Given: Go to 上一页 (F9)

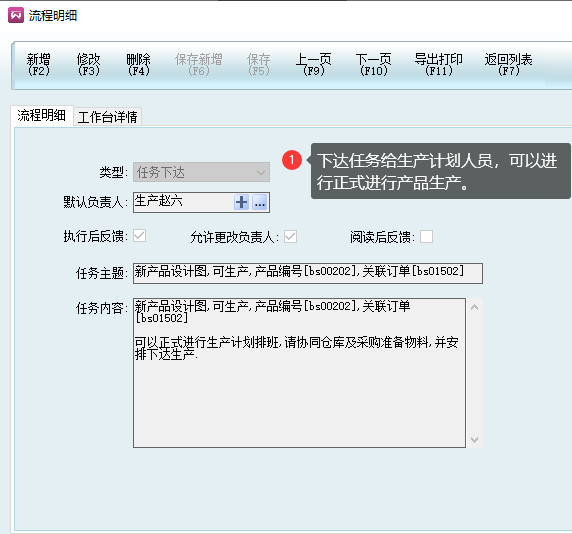Looking at the screenshot, I should point(314,65).
